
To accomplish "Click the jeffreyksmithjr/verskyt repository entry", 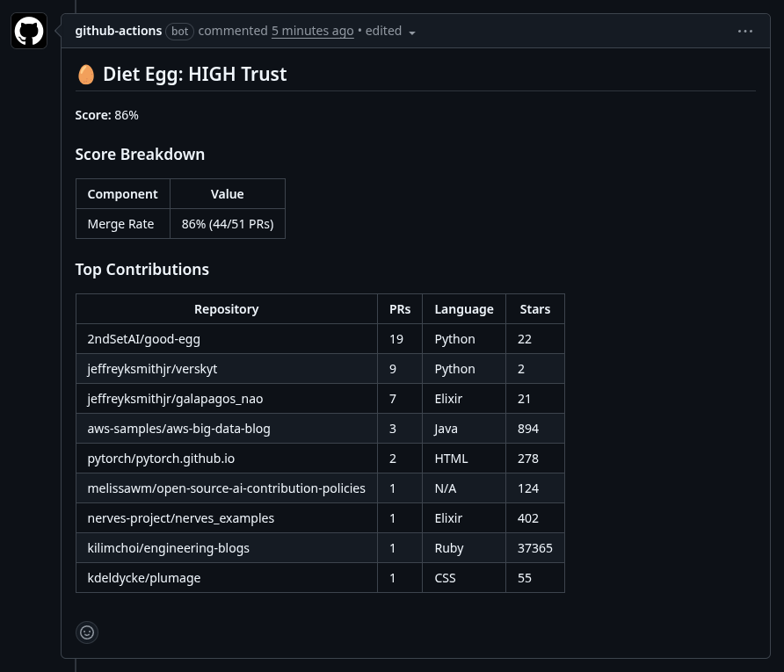I will 152,369.
